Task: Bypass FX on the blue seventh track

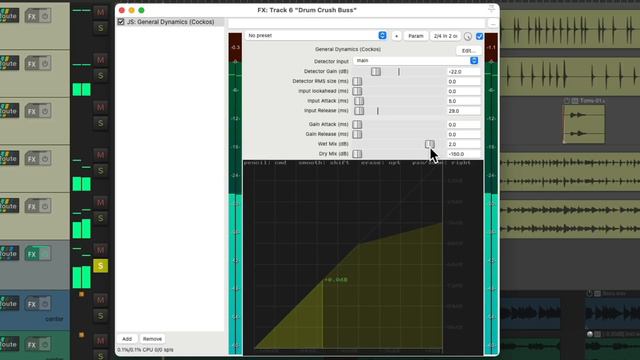Action: click(x=45, y=304)
